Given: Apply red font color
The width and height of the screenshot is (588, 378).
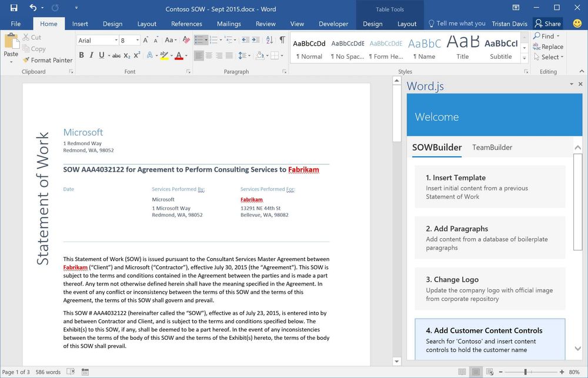Looking at the screenshot, I should tap(179, 55).
